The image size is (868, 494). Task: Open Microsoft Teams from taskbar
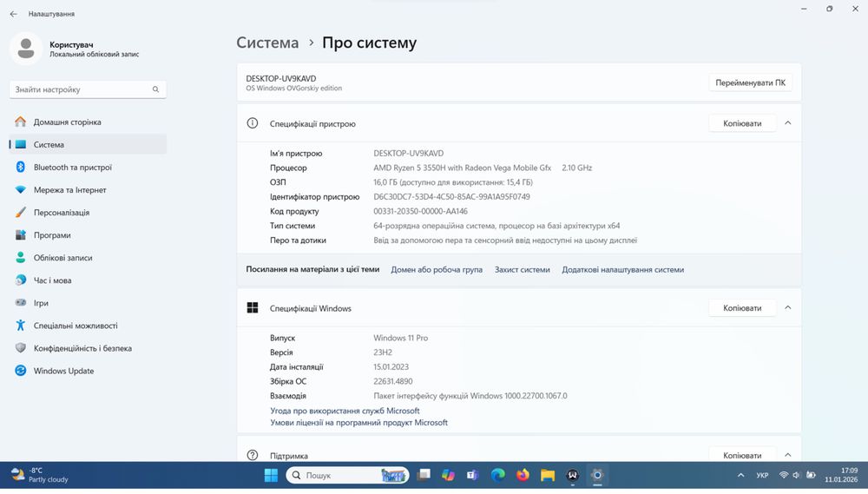(x=472, y=475)
